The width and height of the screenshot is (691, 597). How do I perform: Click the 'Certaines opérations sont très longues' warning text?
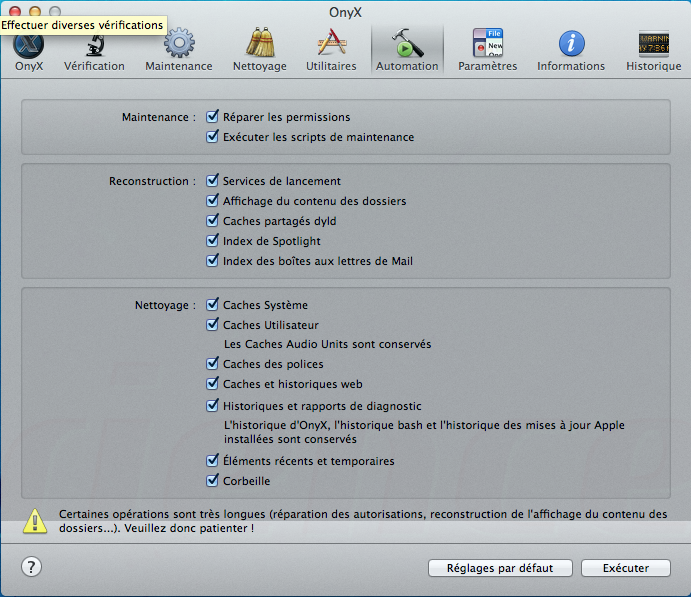point(363,521)
